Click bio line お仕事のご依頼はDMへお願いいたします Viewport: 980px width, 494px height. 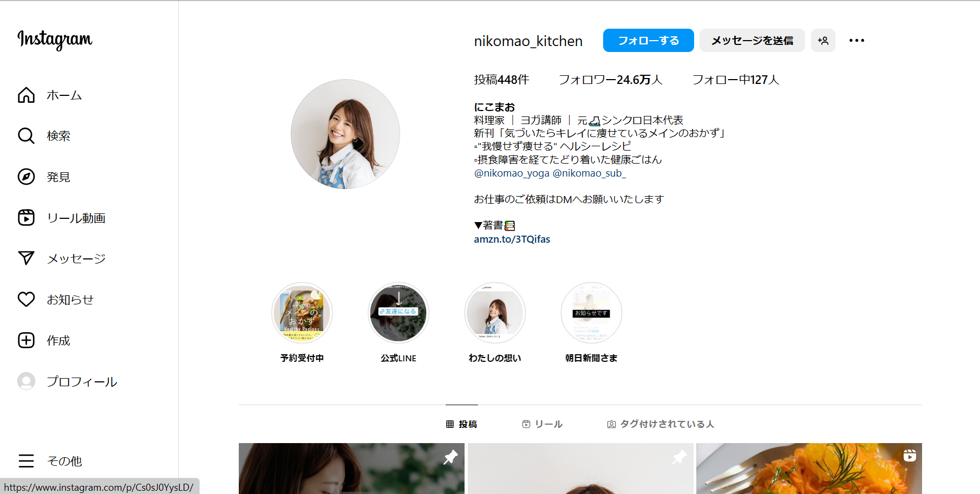click(569, 199)
